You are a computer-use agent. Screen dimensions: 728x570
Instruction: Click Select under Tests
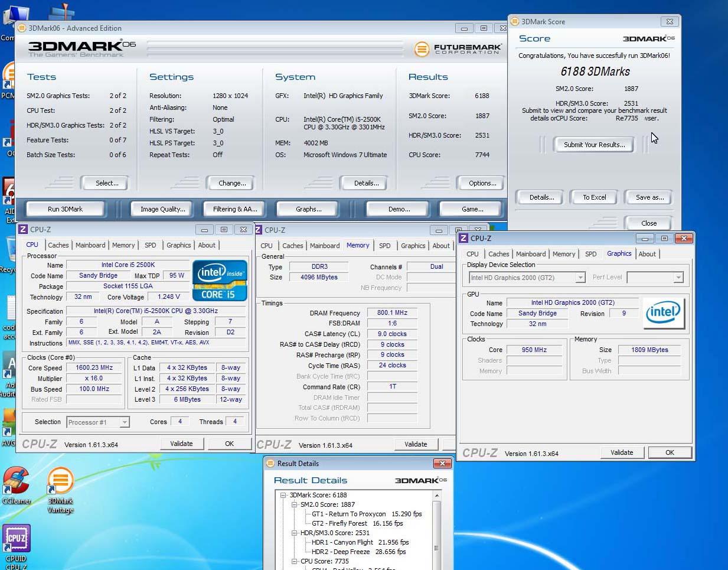click(x=107, y=183)
